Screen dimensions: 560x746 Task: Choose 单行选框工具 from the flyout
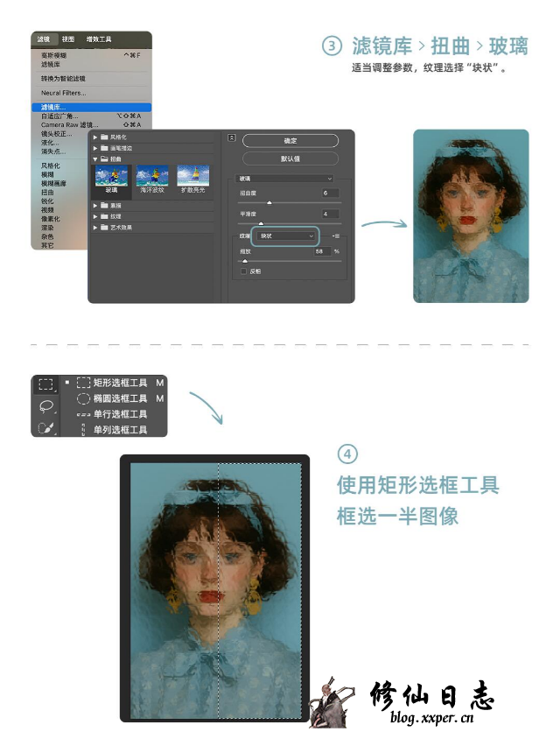(112, 414)
